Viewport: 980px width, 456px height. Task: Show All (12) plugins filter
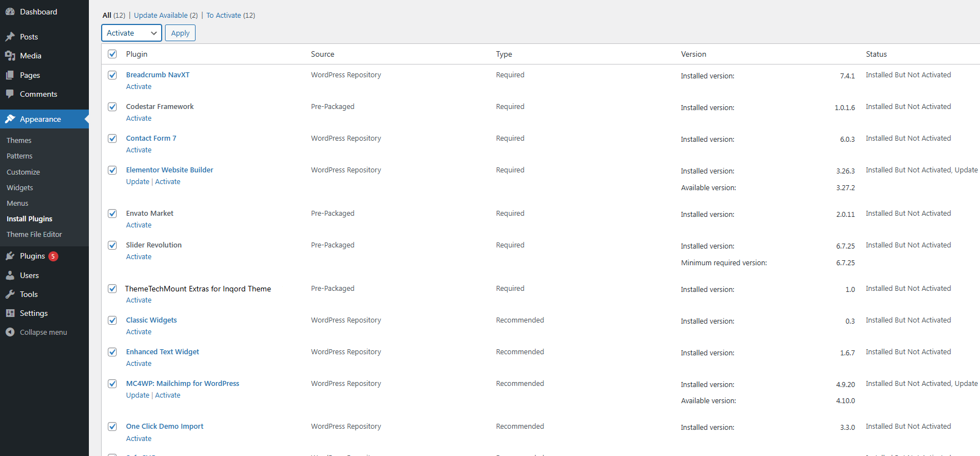pos(114,16)
